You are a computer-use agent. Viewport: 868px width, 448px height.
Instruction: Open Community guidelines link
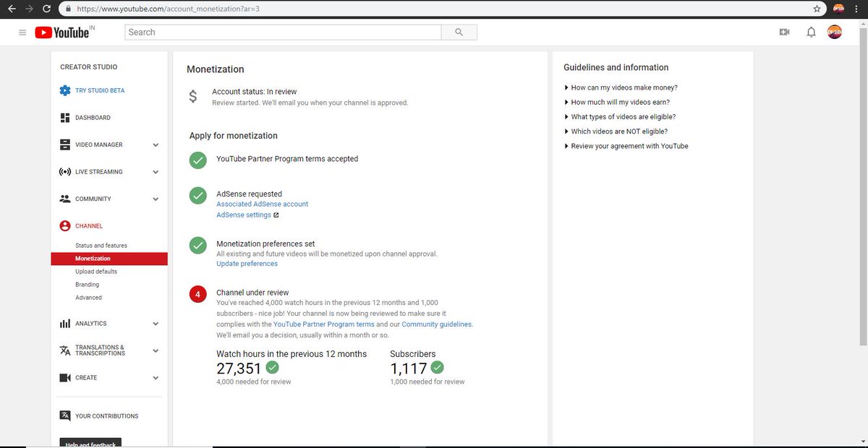point(437,324)
